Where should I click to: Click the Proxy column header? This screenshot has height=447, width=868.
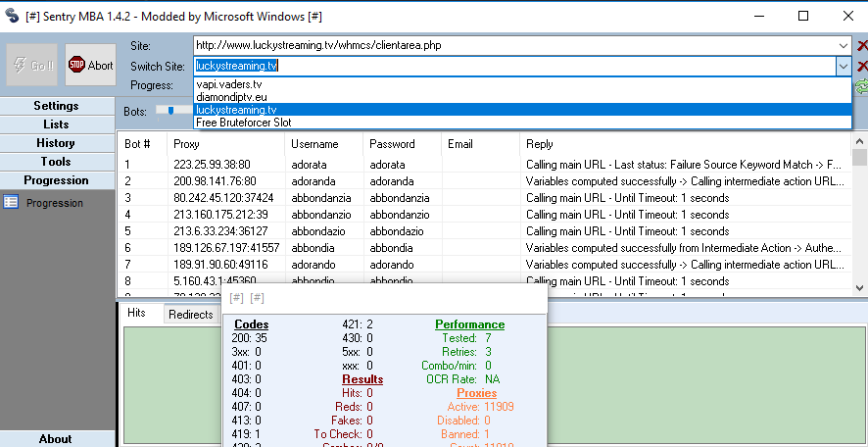point(186,144)
